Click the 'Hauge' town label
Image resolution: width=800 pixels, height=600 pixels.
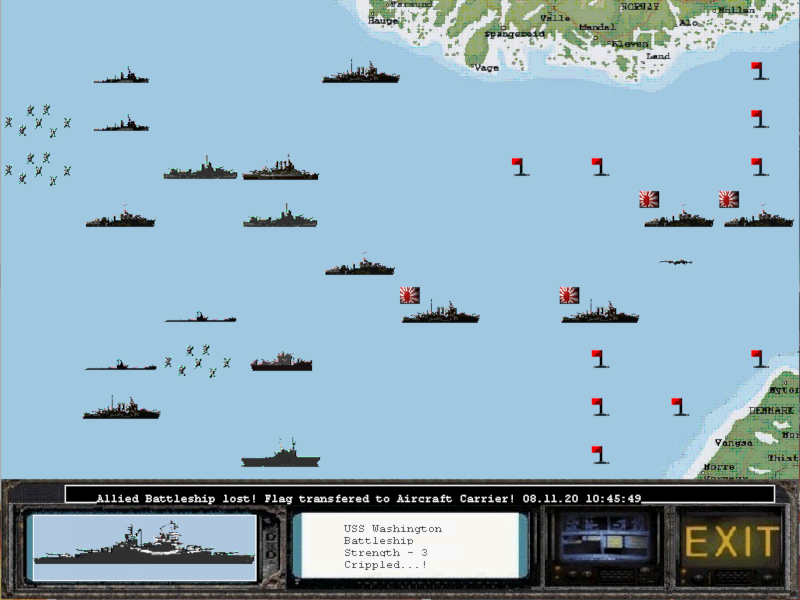pos(383,20)
